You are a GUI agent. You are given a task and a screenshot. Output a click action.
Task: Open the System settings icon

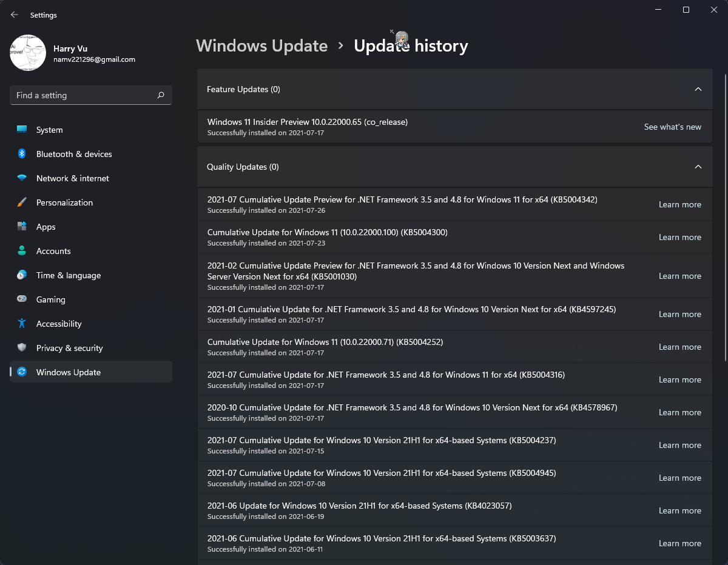[x=22, y=130]
